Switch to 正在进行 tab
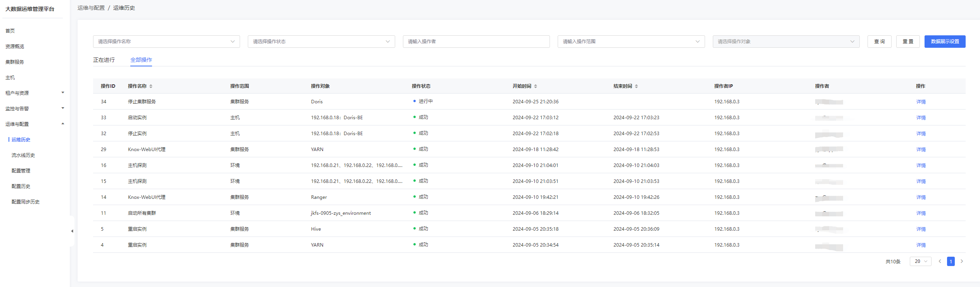The height and width of the screenshot is (287, 980). [x=104, y=60]
